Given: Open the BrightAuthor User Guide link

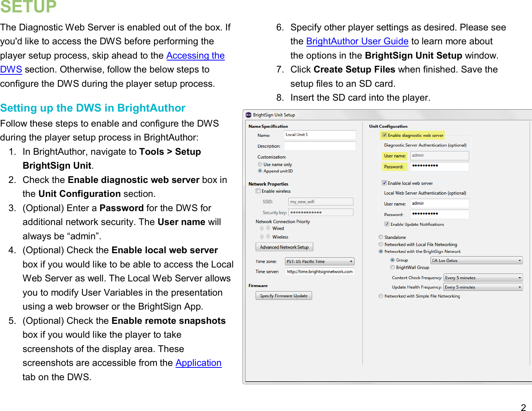Looking at the screenshot, I should click(x=357, y=41).
